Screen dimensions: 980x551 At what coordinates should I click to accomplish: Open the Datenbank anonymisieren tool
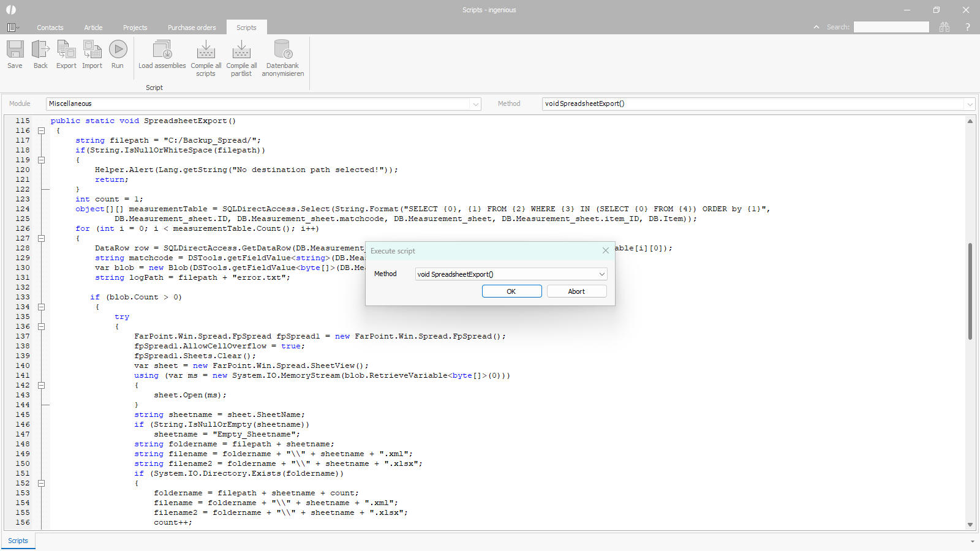[282, 50]
